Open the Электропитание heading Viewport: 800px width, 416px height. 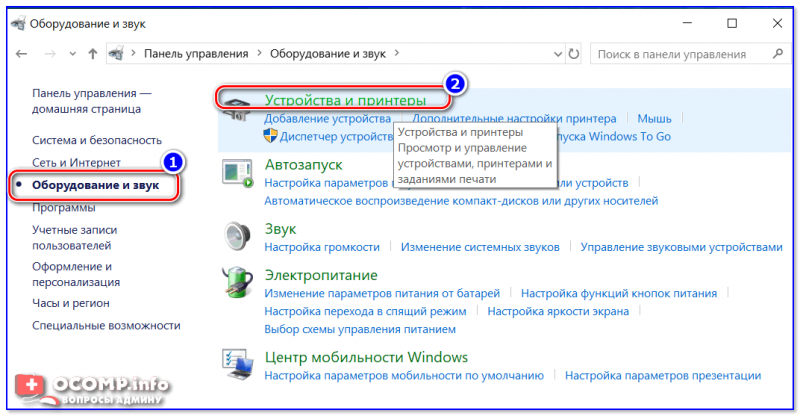pyautogui.click(x=321, y=275)
